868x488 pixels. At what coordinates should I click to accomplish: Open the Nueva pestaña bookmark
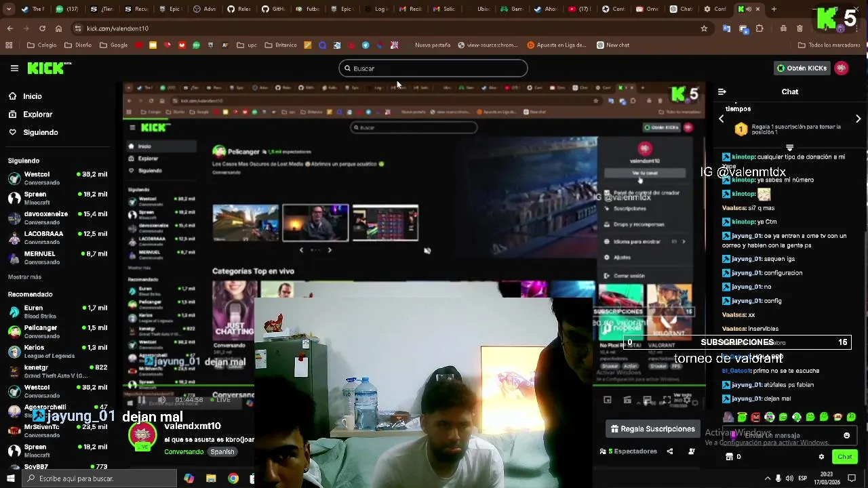[x=432, y=45]
